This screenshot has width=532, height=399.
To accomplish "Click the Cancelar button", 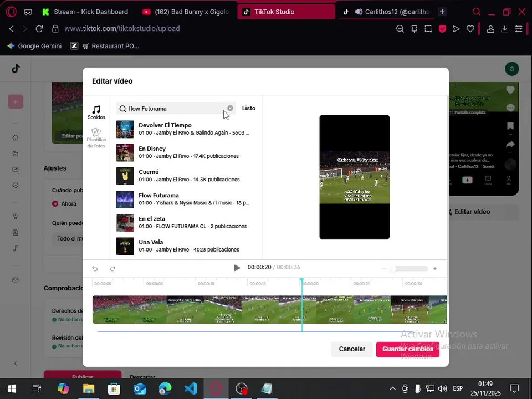I will point(352,349).
